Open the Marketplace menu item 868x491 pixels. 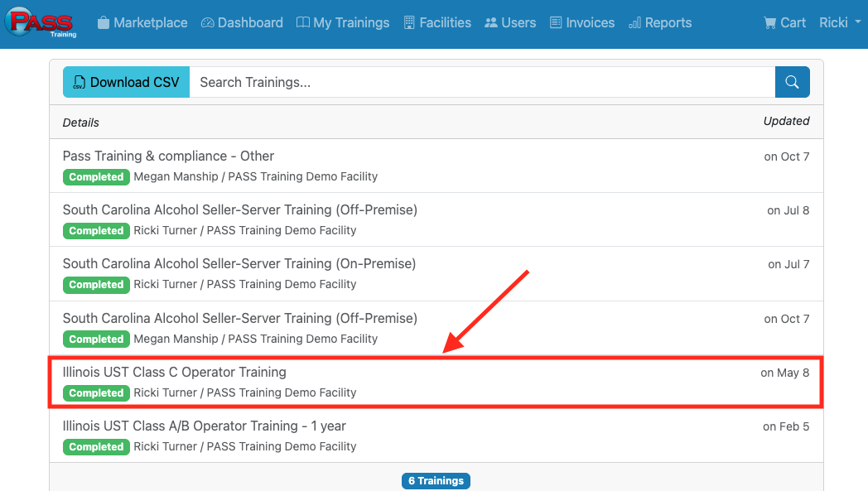tap(142, 22)
